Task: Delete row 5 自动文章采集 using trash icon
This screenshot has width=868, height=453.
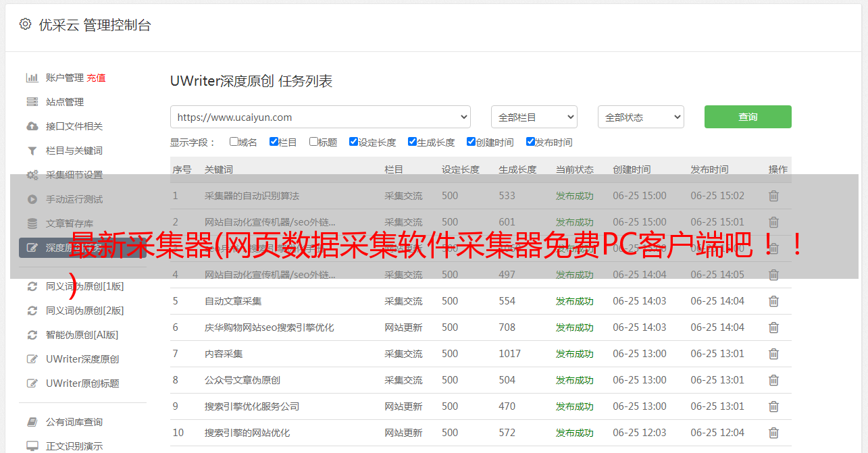Action: tap(773, 301)
